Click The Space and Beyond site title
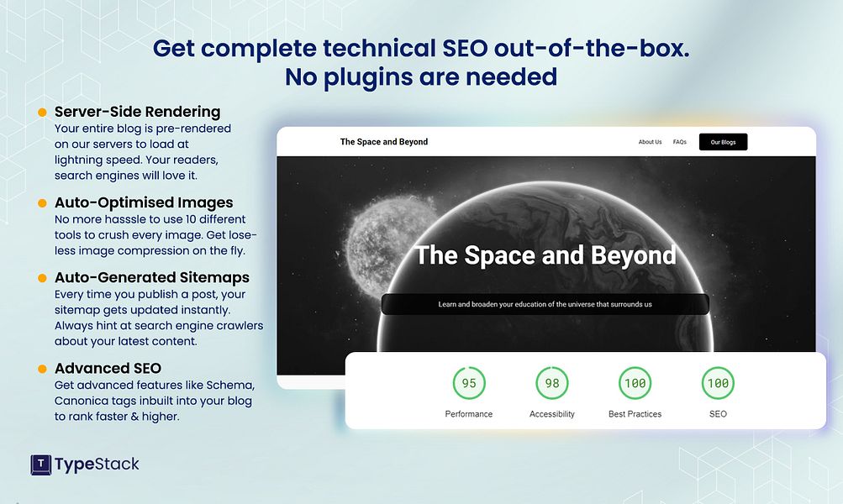 [384, 142]
